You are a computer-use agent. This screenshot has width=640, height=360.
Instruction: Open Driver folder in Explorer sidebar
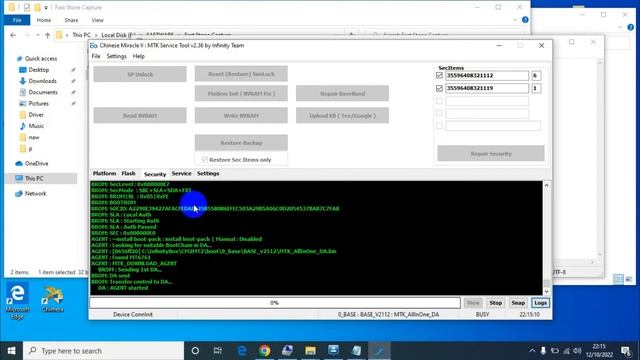36,115
